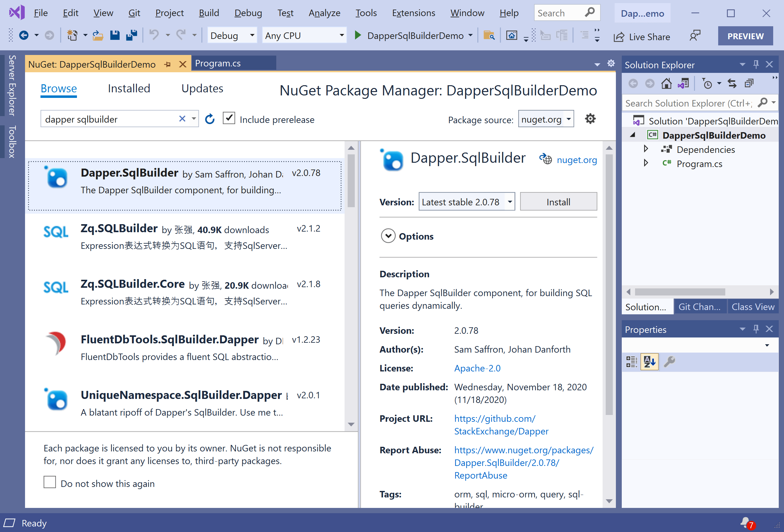Expand the Dependencies node
This screenshot has width=784, height=532.
click(646, 149)
